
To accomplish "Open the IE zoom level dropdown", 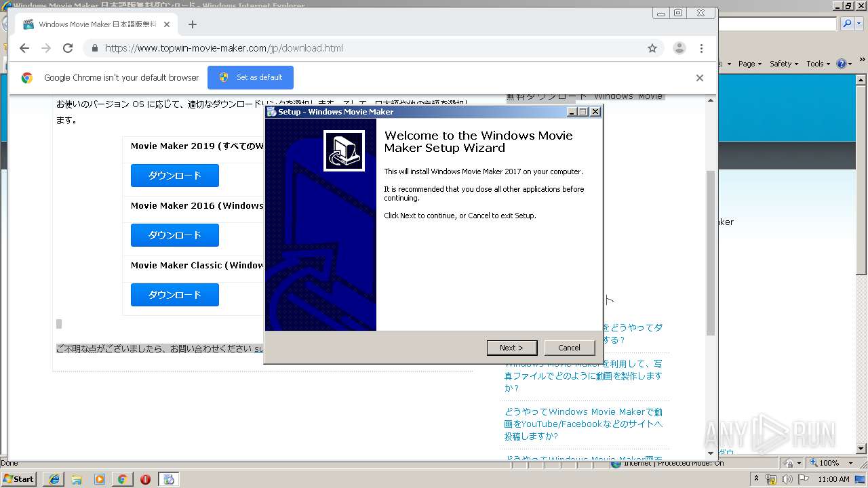I will coord(850,463).
